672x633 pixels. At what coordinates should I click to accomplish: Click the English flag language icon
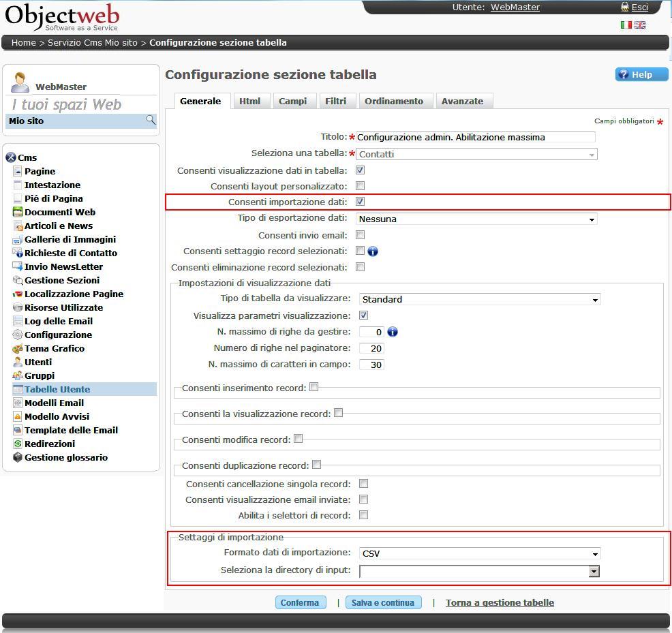pyautogui.click(x=640, y=25)
